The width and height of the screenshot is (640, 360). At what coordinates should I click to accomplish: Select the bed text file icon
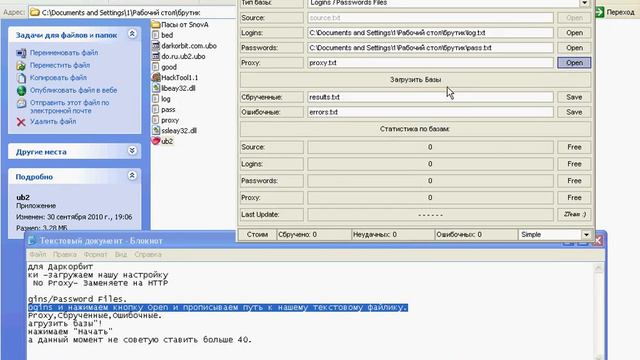coord(156,35)
